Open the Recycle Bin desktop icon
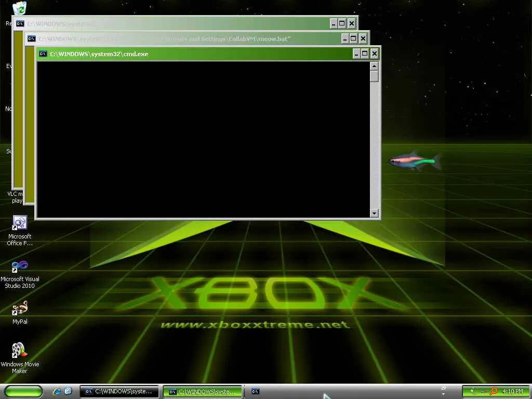Screen dimensions: 532x399 19,8
